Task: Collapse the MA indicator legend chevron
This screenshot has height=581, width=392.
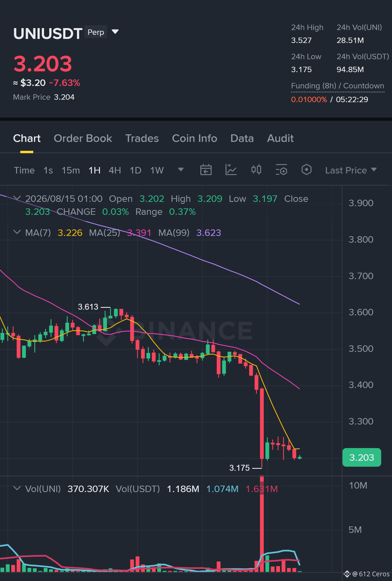Action: point(17,232)
